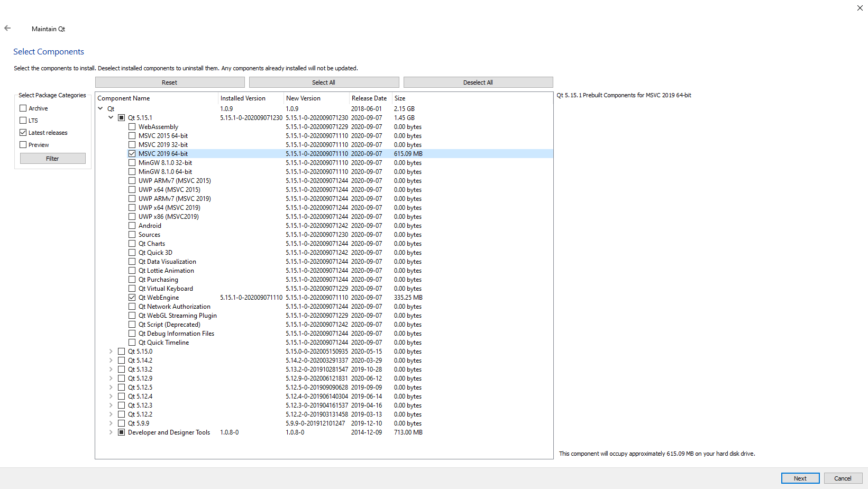This screenshot has height=489, width=868.
Task: Check the MSVC 2019 32-bit component
Action: (132, 144)
